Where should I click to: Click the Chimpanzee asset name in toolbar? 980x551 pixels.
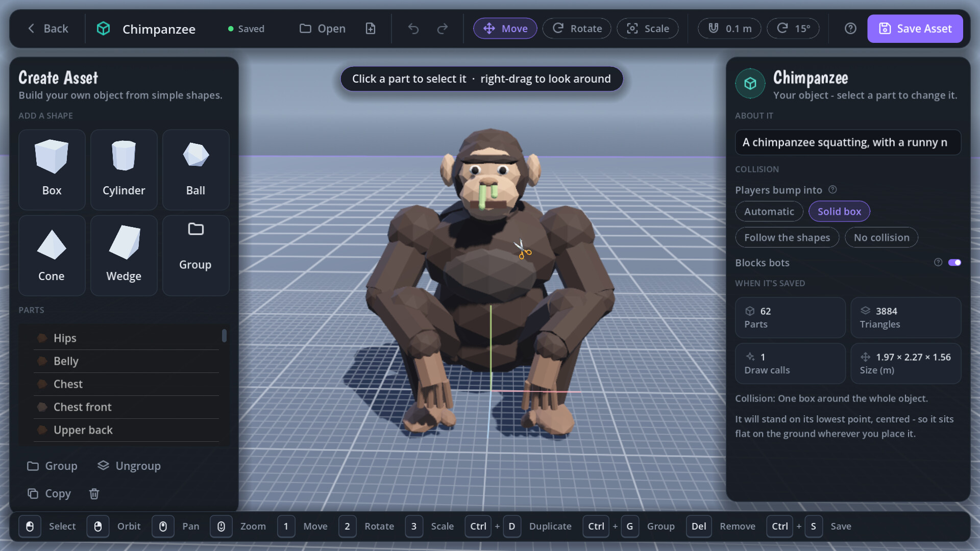pyautogui.click(x=159, y=29)
